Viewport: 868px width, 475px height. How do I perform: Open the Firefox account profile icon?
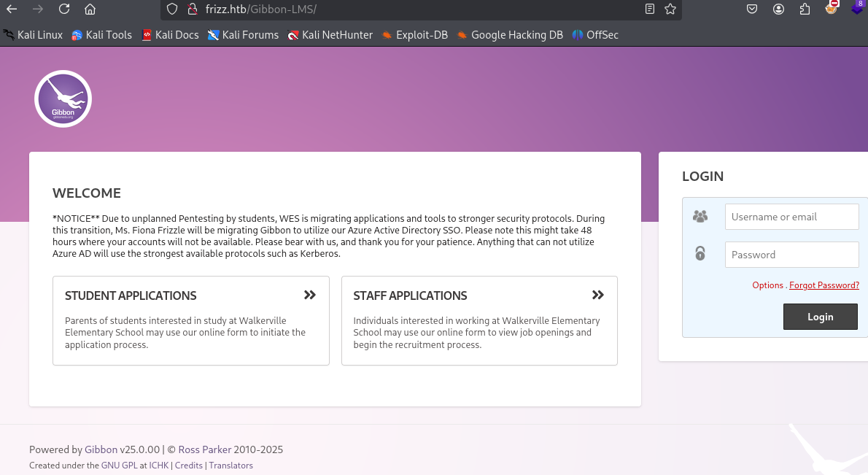(779, 9)
